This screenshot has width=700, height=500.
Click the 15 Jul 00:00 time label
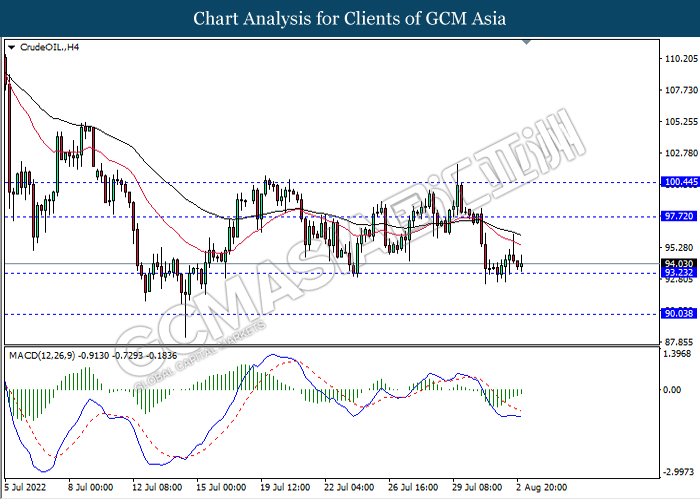tap(221, 487)
